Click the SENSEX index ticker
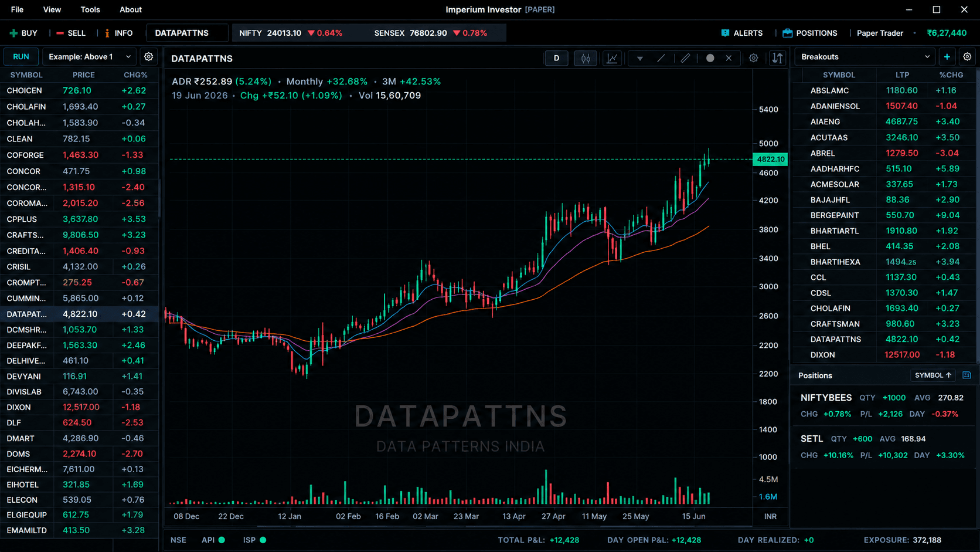980x552 pixels. coord(431,33)
